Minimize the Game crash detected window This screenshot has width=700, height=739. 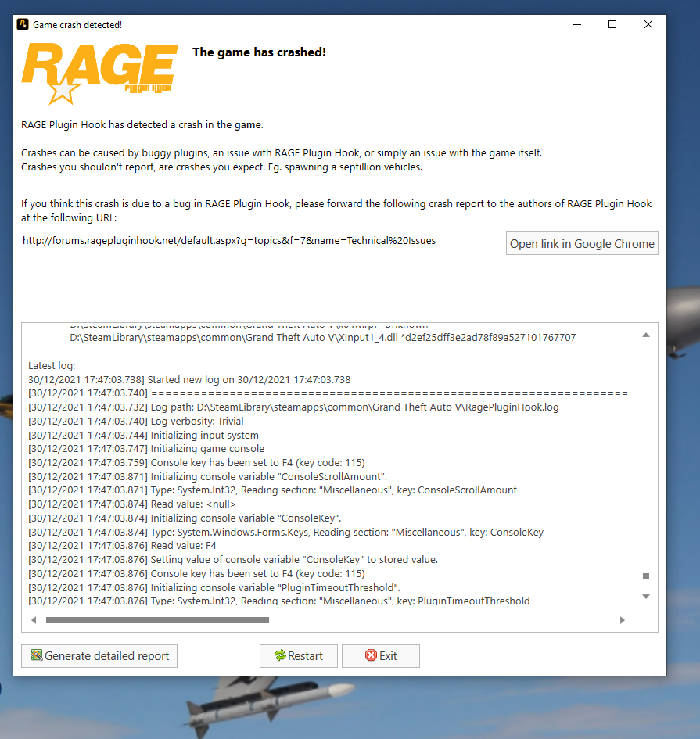577,24
